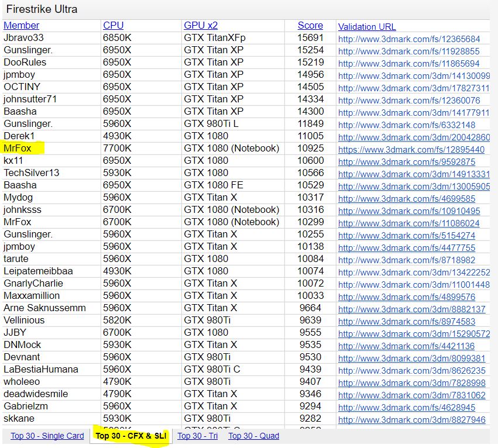Open the Top 30 - Single Card tab
Viewport: 498px width, 448px height.
(47, 436)
